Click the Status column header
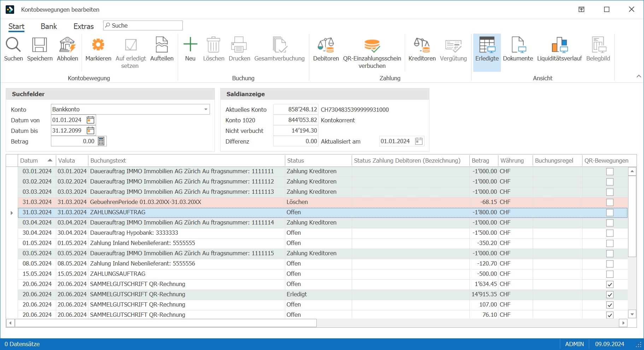Viewport: 644px width, 350px height. point(318,161)
